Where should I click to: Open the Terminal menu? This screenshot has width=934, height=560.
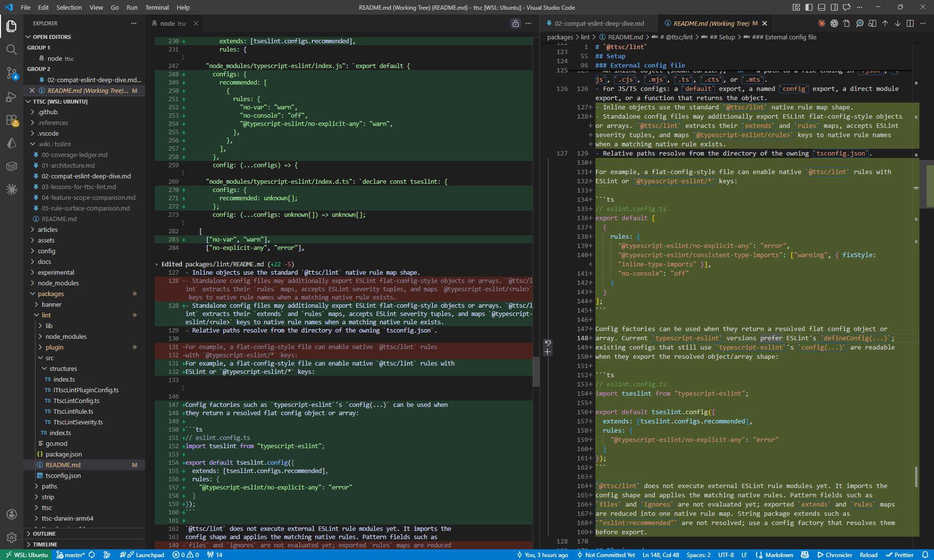[157, 7]
